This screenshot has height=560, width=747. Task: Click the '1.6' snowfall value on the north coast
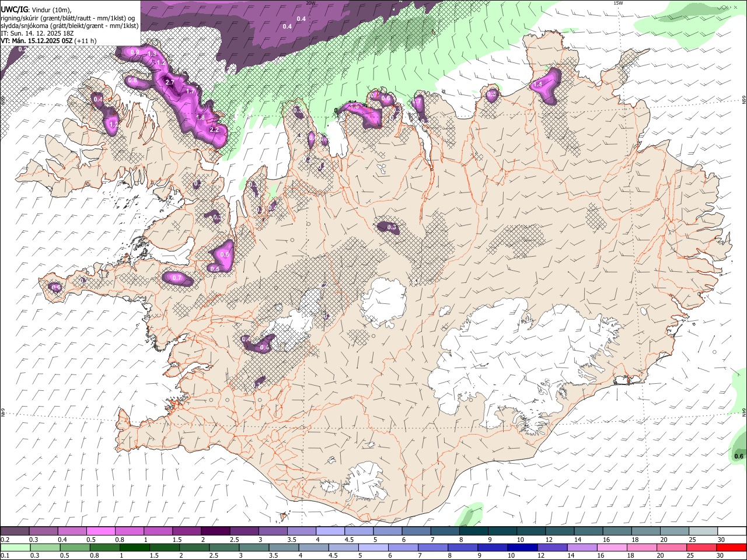click(354, 107)
